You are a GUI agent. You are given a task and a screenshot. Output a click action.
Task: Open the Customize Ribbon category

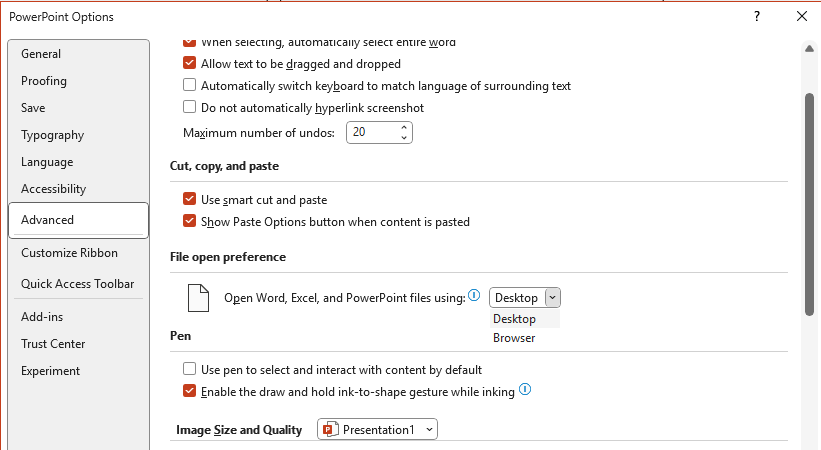coord(79,253)
